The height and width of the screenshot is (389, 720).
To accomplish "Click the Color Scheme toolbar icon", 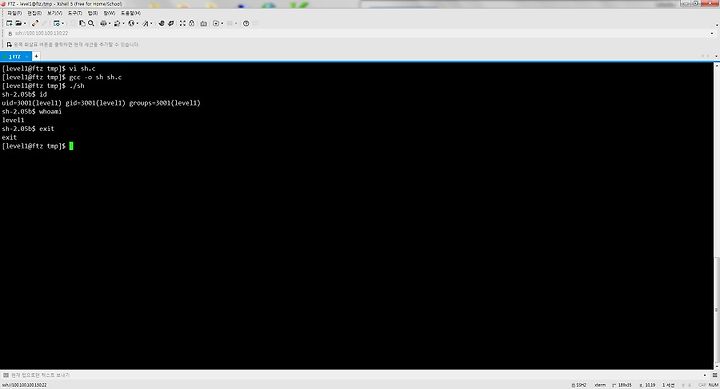I will pyautogui.click(x=117, y=23).
